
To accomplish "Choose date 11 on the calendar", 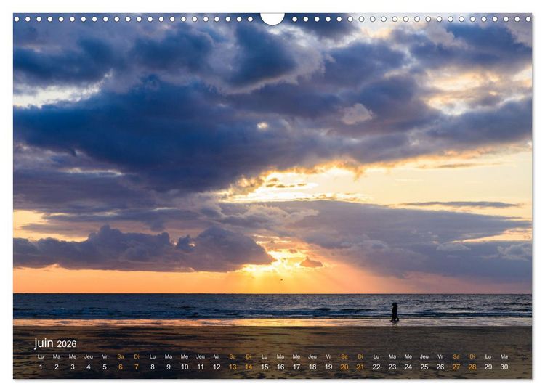I will tap(201, 367).
